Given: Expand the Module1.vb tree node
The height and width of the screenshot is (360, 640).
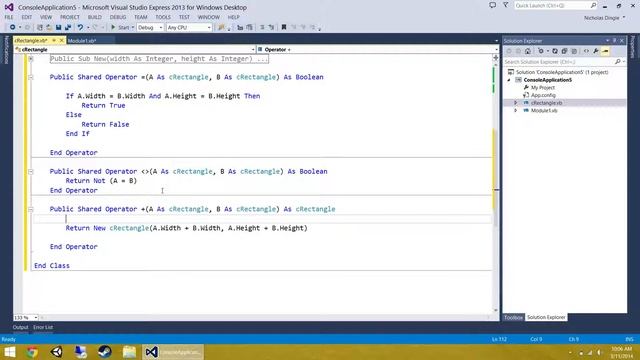Looking at the screenshot, I should 516,111.
